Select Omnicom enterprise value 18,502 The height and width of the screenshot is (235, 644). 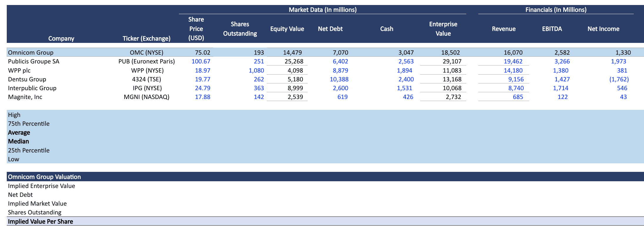[451, 53]
